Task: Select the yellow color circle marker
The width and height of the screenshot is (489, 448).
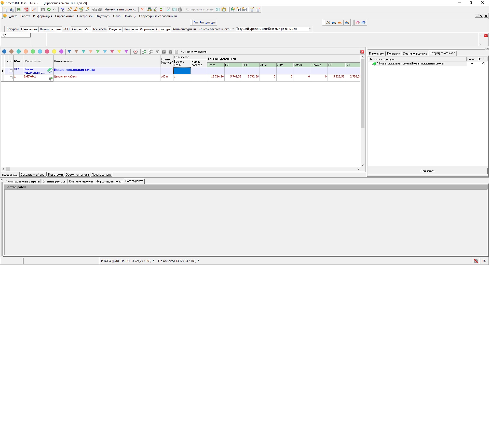Action: coord(54,51)
